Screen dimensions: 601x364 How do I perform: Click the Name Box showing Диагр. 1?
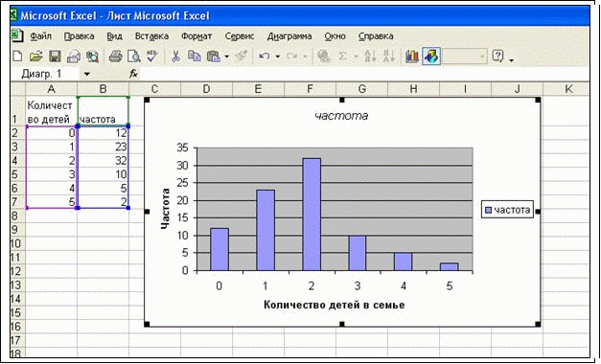click(x=46, y=74)
